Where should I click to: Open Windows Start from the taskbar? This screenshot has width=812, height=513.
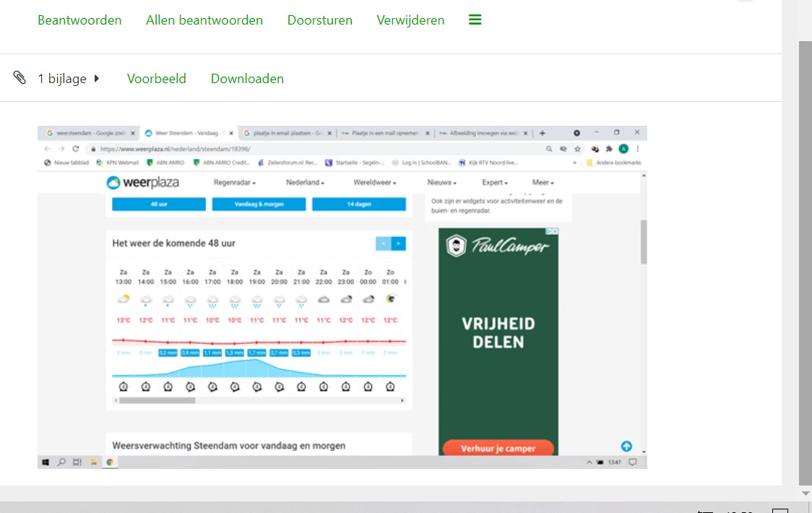coord(46,461)
